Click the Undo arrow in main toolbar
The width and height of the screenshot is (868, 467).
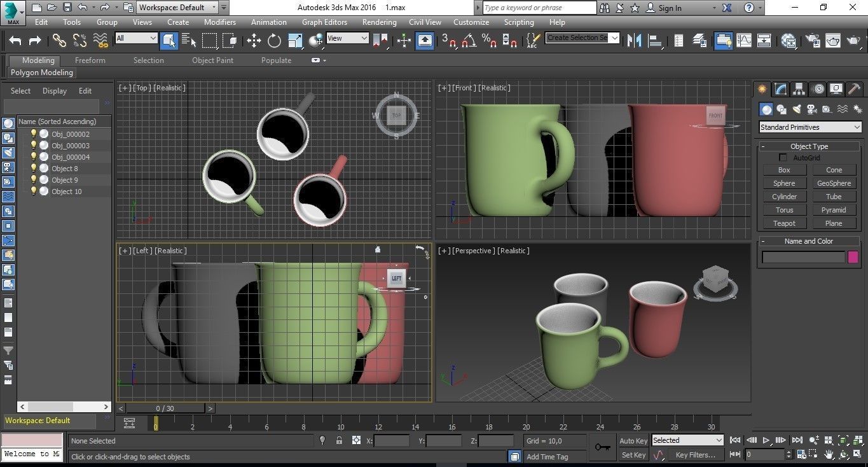pos(15,41)
